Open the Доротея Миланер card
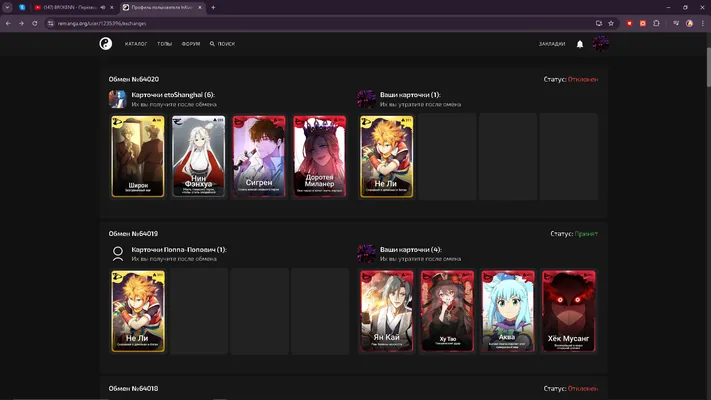This screenshot has width=711, height=400. coord(320,156)
